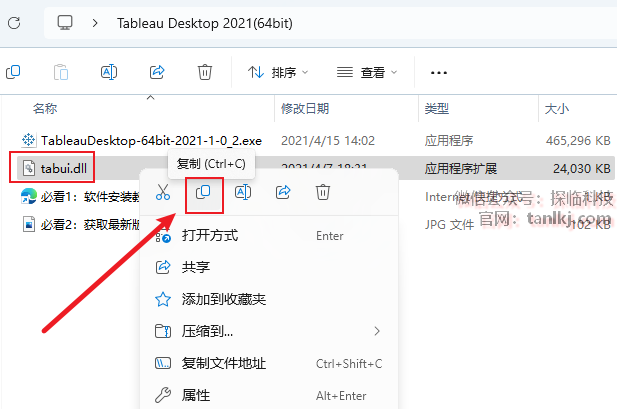
Task: Click the JPG 文件 type cell
Action: (x=449, y=225)
